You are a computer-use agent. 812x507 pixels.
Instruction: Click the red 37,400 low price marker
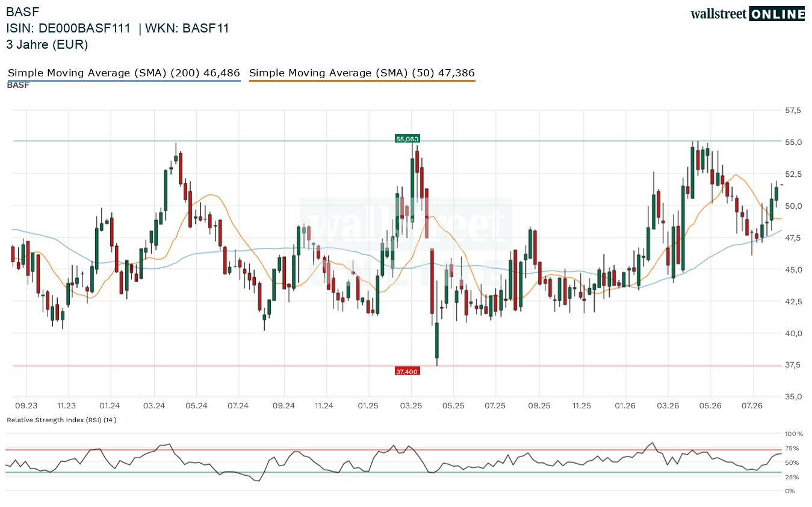tap(407, 372)
